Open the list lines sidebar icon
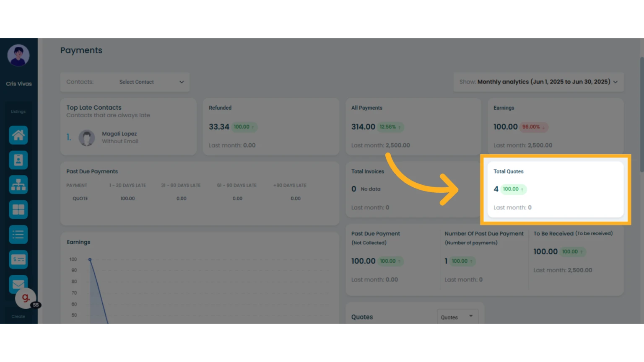Image resolution: width=644 pixels, height=362 pixels. 18,235
